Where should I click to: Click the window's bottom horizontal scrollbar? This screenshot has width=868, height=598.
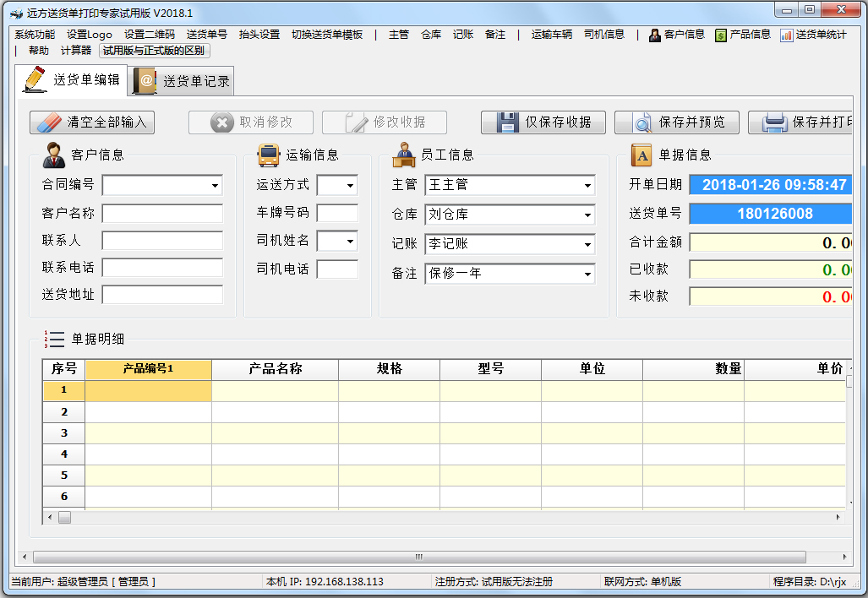tap(419, 557)
